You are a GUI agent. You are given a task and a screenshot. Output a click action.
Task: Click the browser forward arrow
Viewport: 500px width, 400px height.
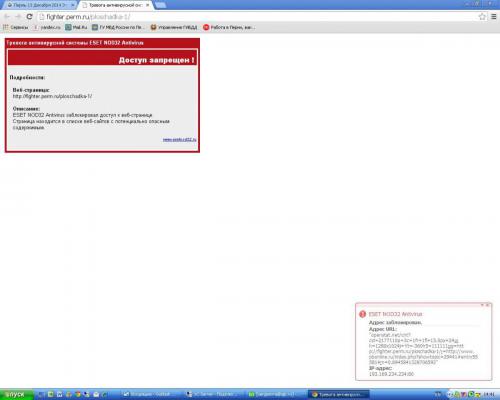click(18, 17)
